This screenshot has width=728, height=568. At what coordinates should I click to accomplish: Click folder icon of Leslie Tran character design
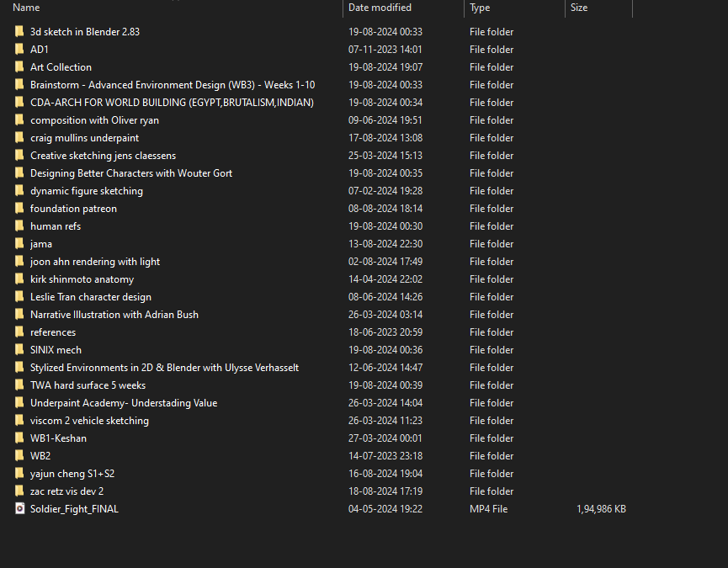pos(19,296)
